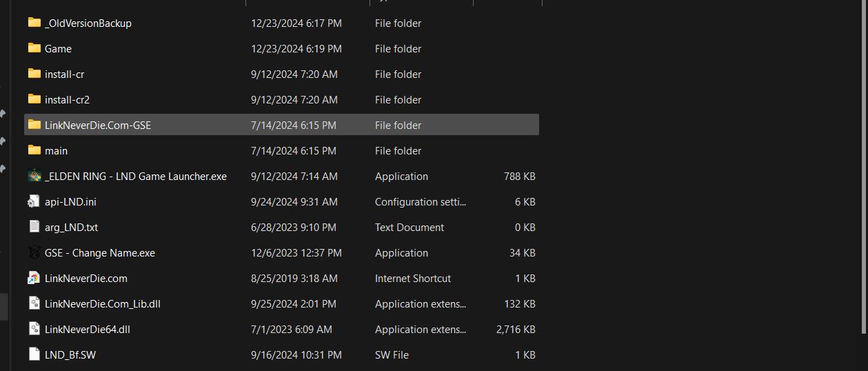Click the LinkNeverDie.Com_Lib.dll file icon
The width and height of the screenshot is (868, 371).
pos(34,303)
